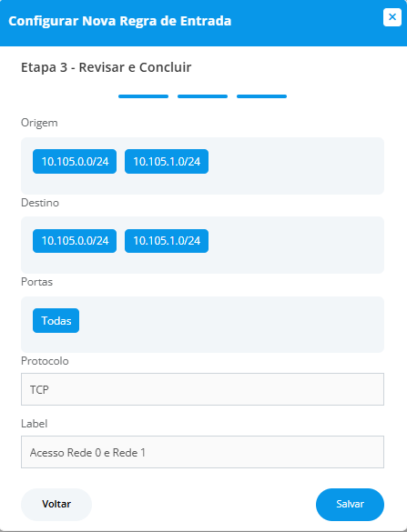
Task: Click the Todas tag under Portas
Action: (x=56, y=321)
